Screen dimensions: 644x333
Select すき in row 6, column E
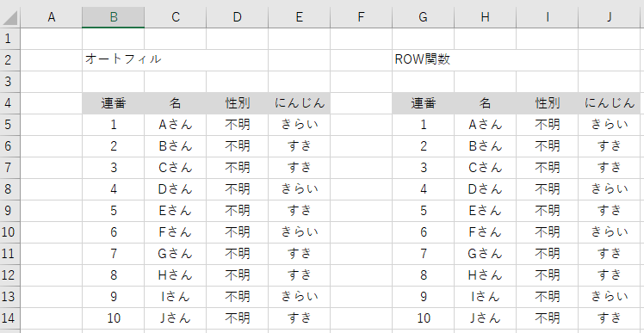(x=300, y=146)
